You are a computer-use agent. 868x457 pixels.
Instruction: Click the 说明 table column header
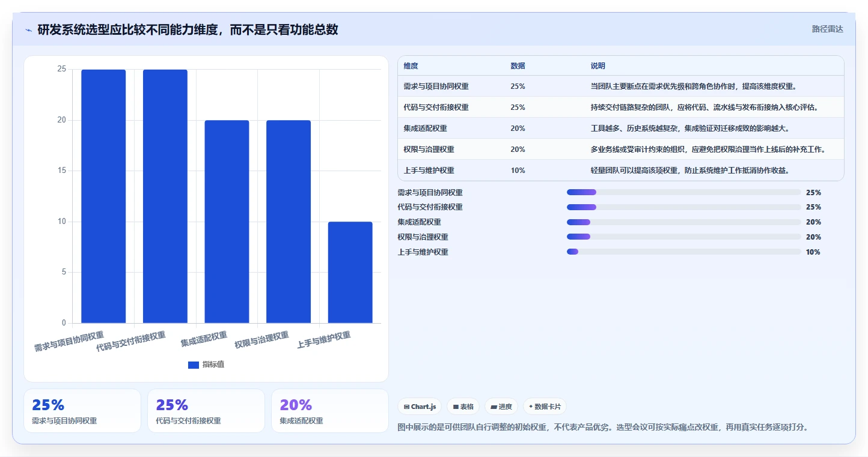tap(598, 65)
